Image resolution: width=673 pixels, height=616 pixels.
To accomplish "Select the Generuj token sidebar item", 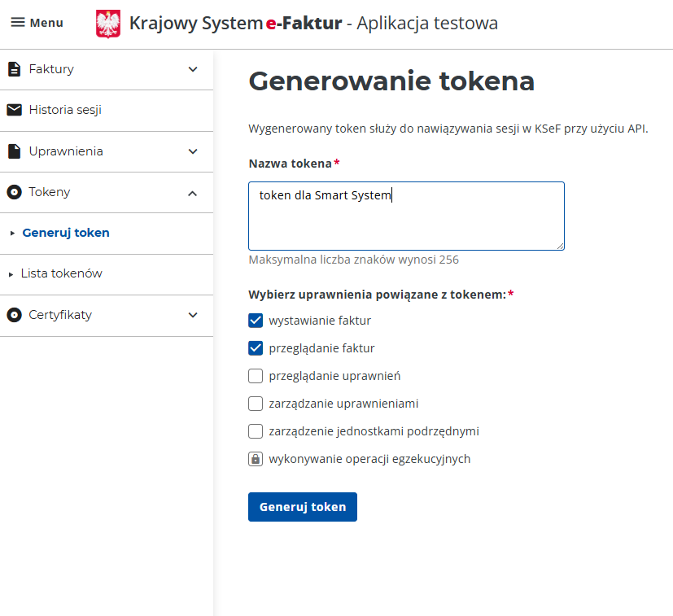I will (x=66, y=233).
